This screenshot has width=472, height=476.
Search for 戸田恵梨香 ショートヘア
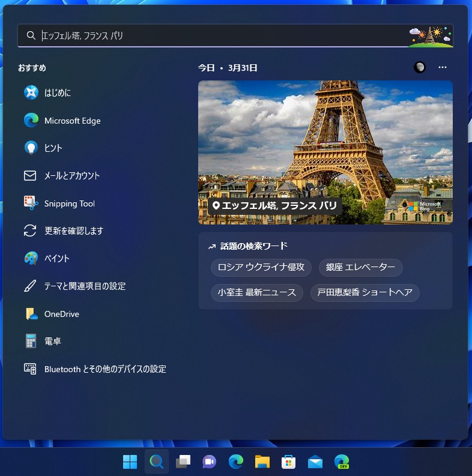365,292
